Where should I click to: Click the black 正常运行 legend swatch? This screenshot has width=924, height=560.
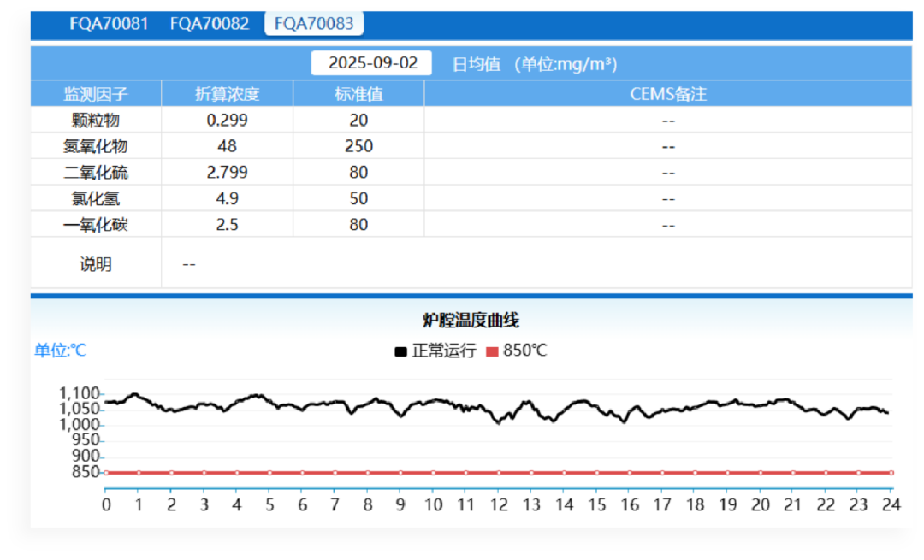pyautogui.click(x=400, y=351)
